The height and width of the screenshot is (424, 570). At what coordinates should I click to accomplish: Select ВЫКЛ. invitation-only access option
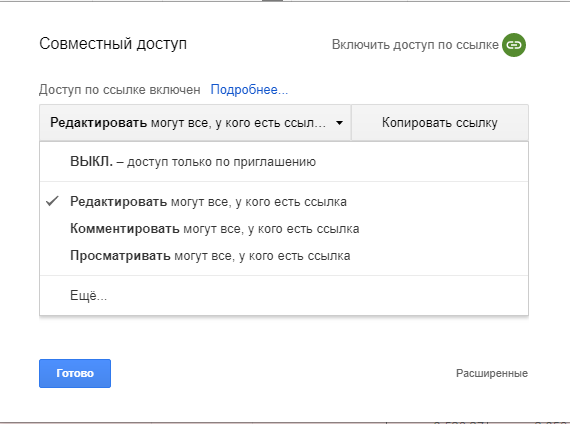pos(284,161)
